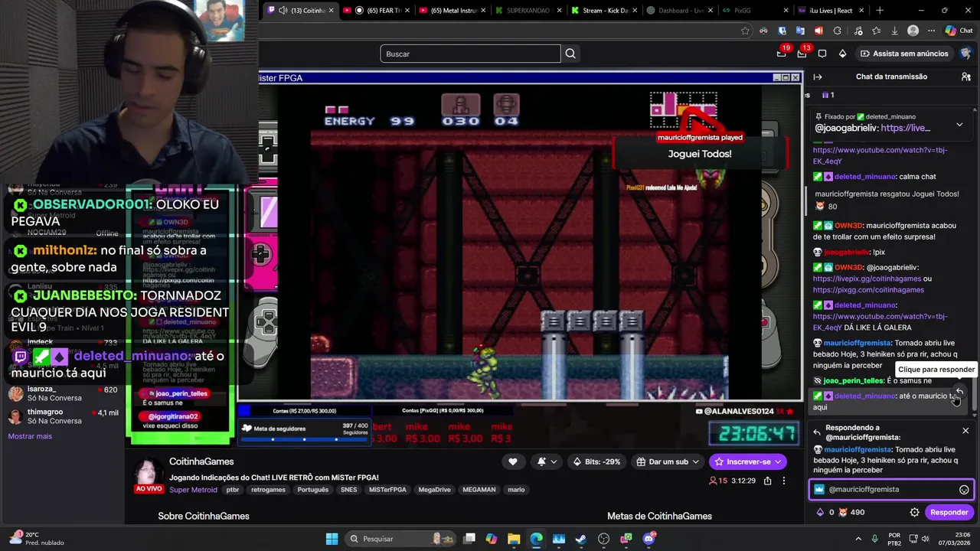
Task: Click the SNES tag
Action: coord(348,490)
